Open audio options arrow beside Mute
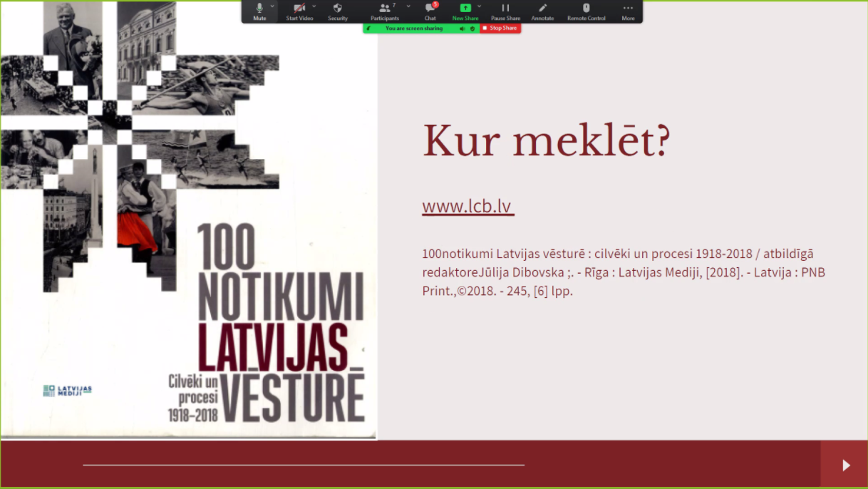Screen dimensions: 868x489 (x=272, y=6)
